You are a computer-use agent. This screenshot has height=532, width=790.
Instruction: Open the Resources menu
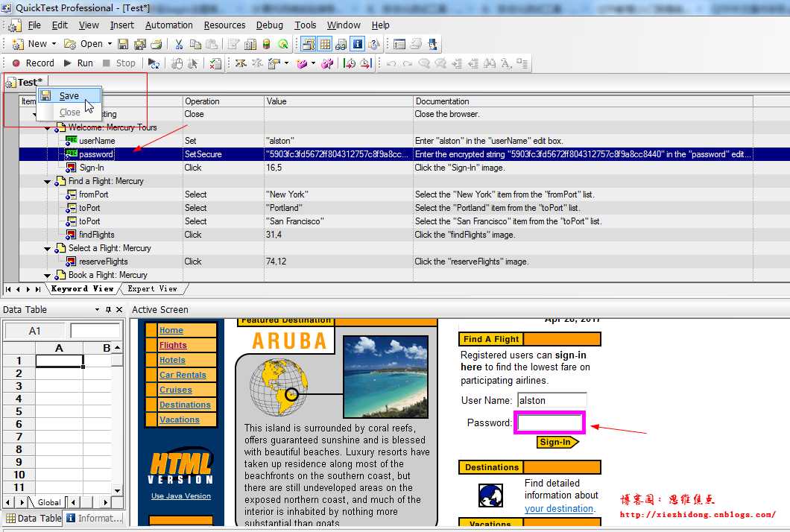tap(224, 25)
